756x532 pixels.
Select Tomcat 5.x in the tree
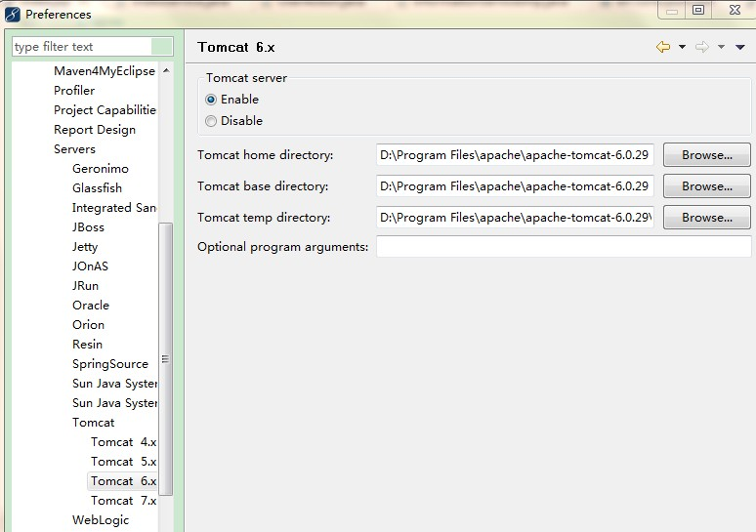[123, 462]
